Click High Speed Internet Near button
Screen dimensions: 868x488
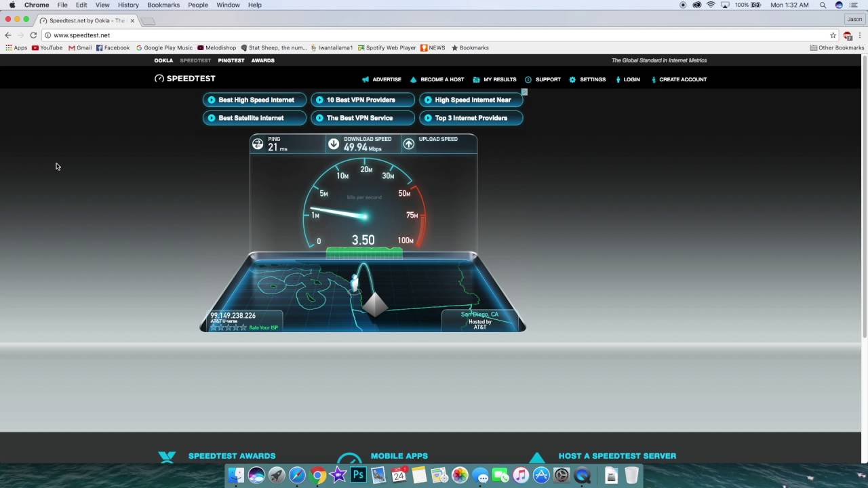[471, 100]
